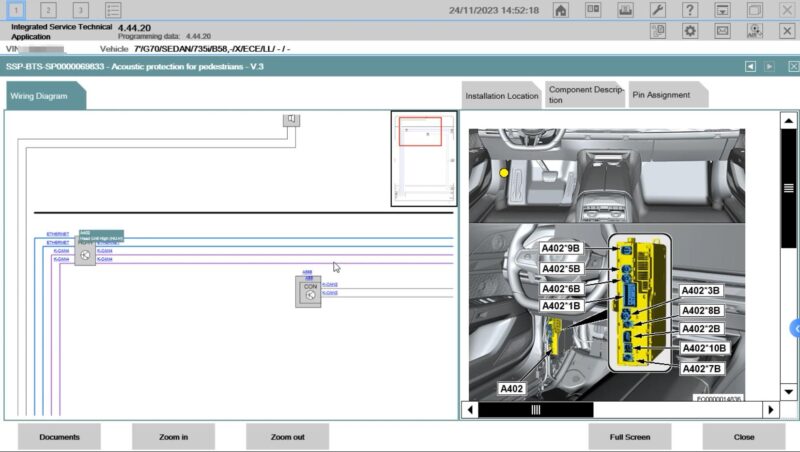Switch to Installation Location tab
The image size is (800, 452).
pos(502,95)
